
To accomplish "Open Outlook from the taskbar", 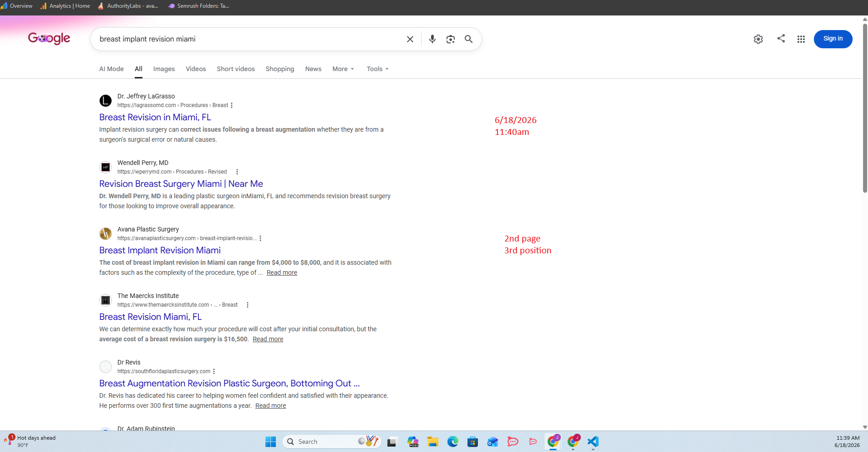I will pos(492,442).
